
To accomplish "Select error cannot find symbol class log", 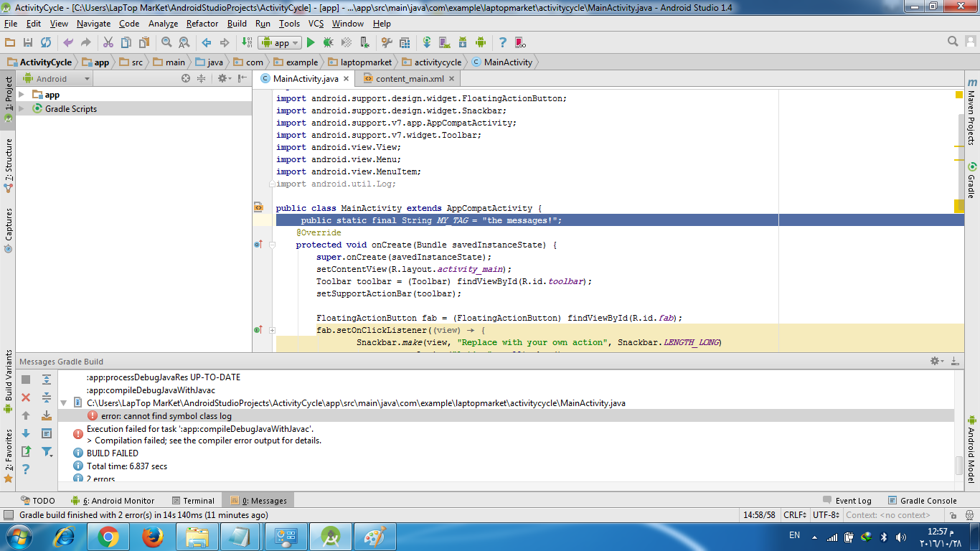I will tap(166, 416).
